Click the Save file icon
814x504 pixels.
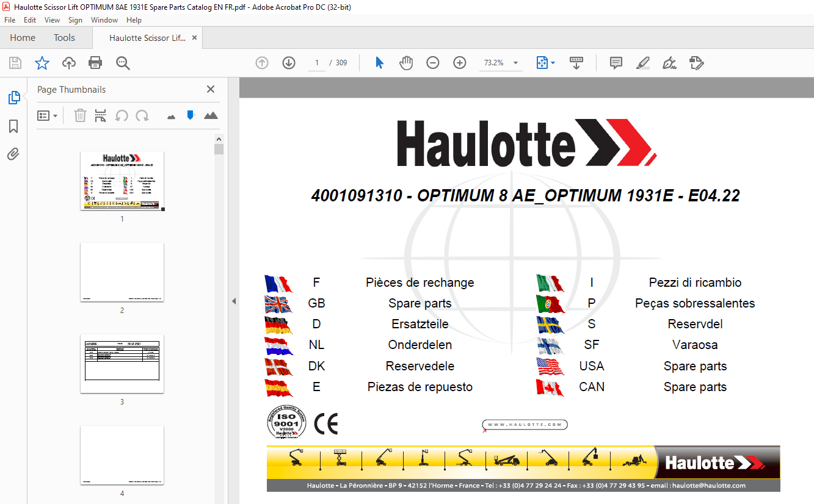coord(15,63)
